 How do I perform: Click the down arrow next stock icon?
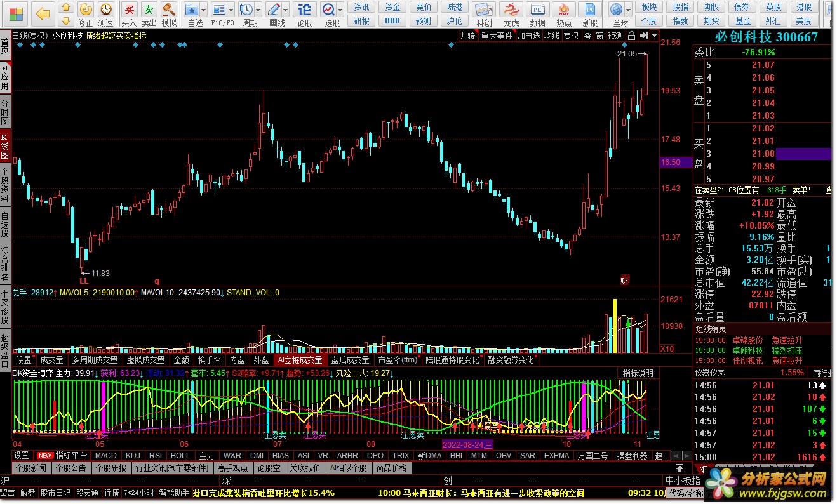(65, 20)
